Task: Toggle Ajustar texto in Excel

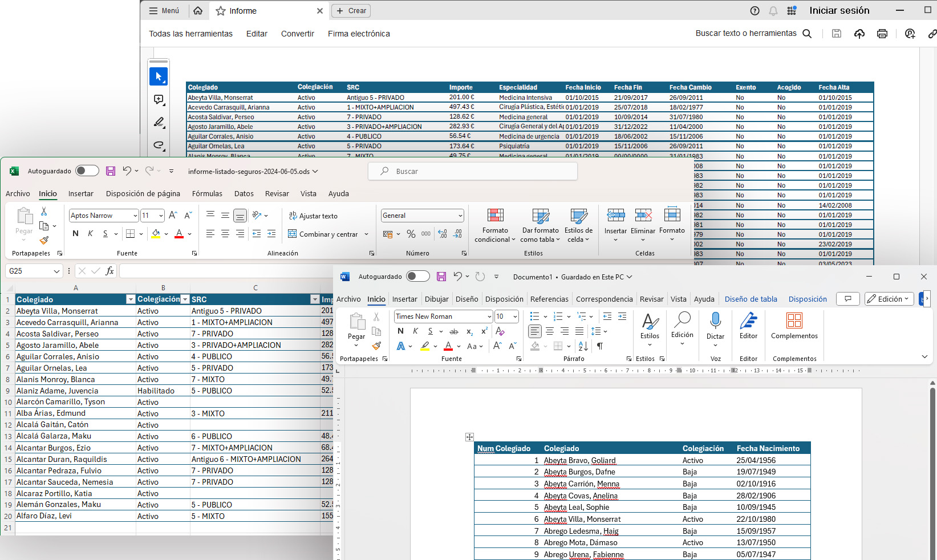Action: tap(313, 216)
